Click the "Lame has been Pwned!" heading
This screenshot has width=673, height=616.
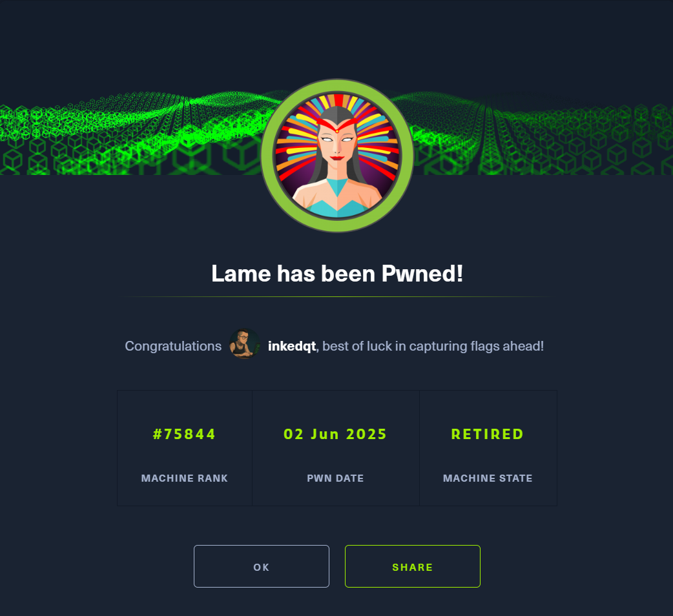coord(337,274)
